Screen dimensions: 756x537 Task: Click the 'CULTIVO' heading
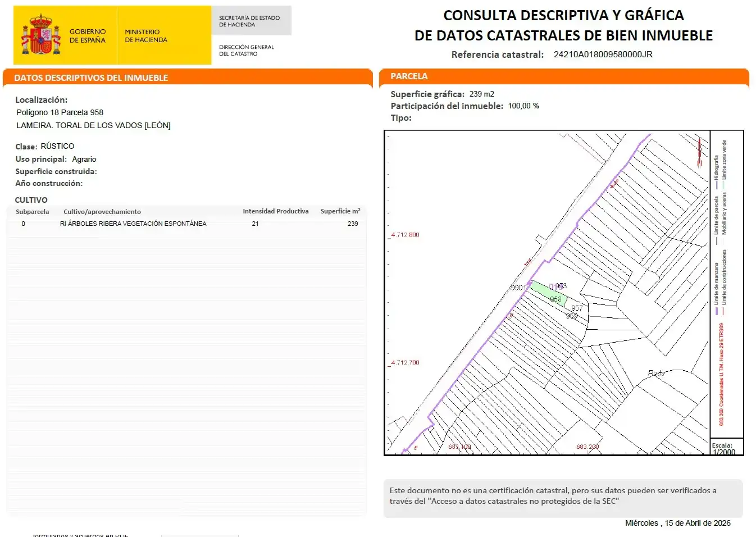[x=31, y=200]
